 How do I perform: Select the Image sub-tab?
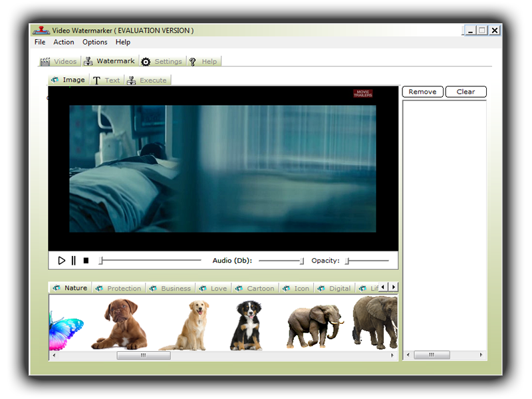point(68,80)
